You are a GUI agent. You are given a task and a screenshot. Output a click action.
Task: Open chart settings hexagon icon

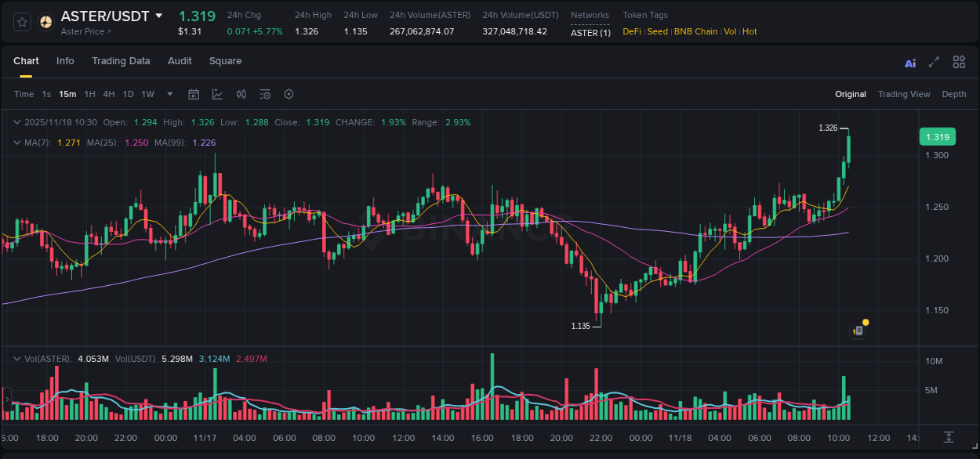click(x=289, y=94)
